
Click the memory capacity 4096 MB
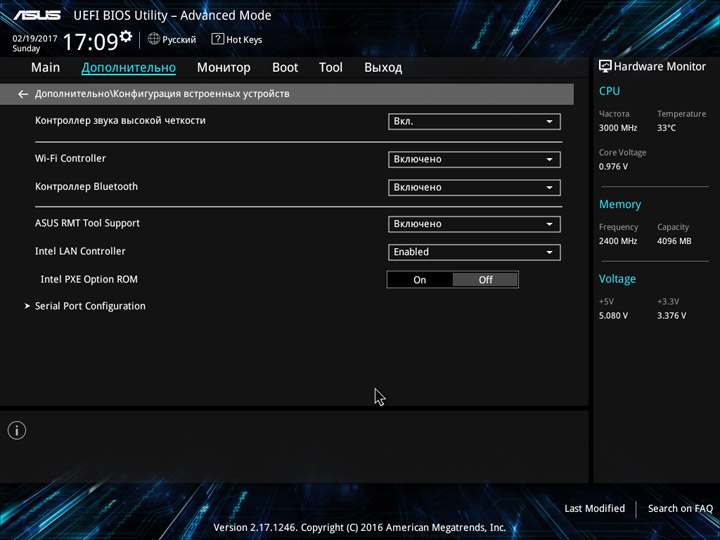coord(674,241)
